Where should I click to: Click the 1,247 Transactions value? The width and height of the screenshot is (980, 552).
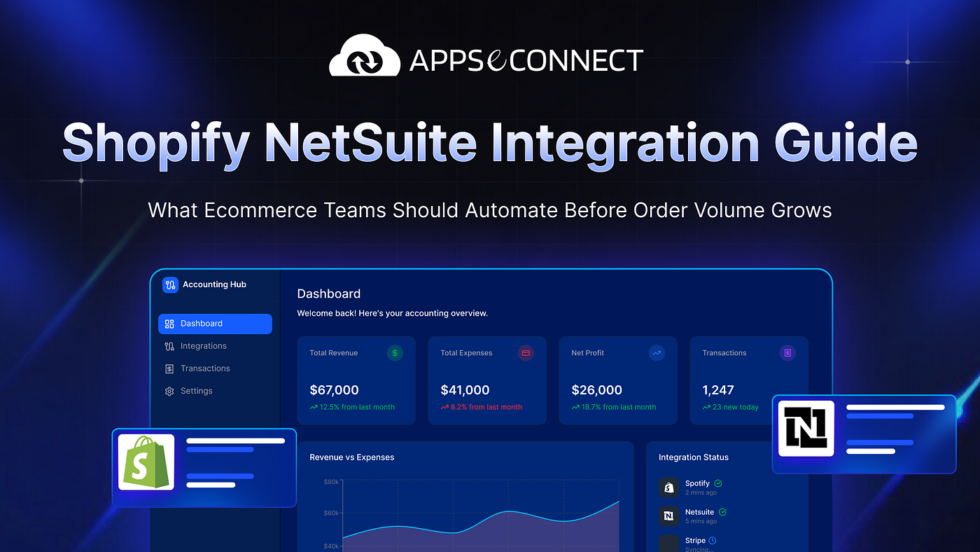pos(718,390)
